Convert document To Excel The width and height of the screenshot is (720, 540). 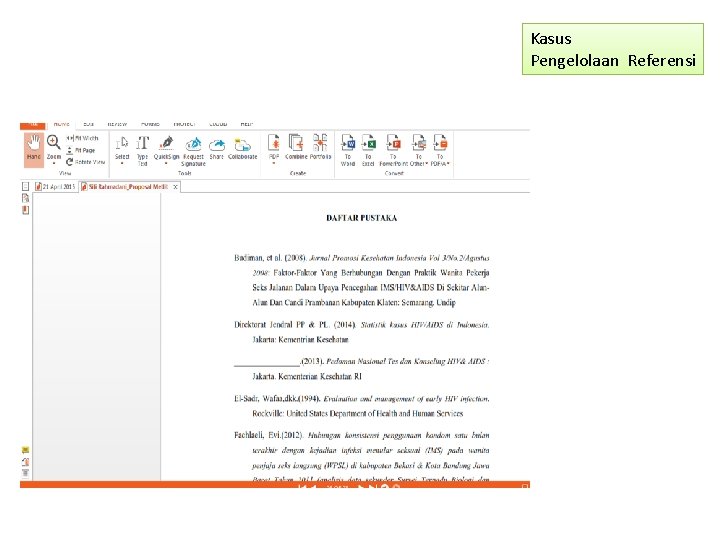tap(368, 150)
